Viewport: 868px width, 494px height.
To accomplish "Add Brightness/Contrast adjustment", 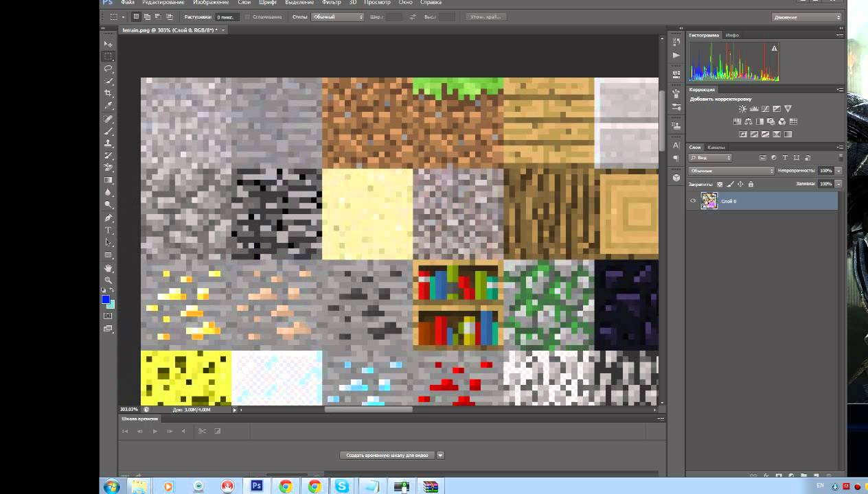I will point(743,108).
